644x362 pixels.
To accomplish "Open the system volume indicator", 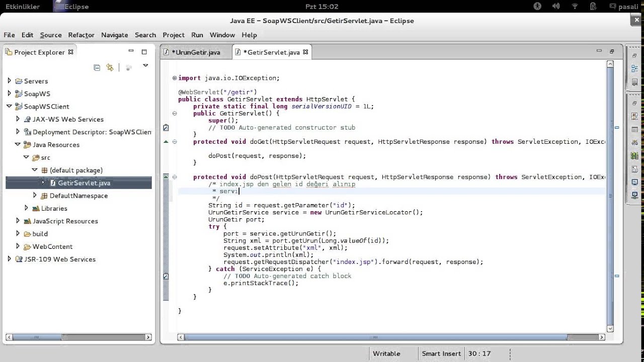I will coord(556,7).
